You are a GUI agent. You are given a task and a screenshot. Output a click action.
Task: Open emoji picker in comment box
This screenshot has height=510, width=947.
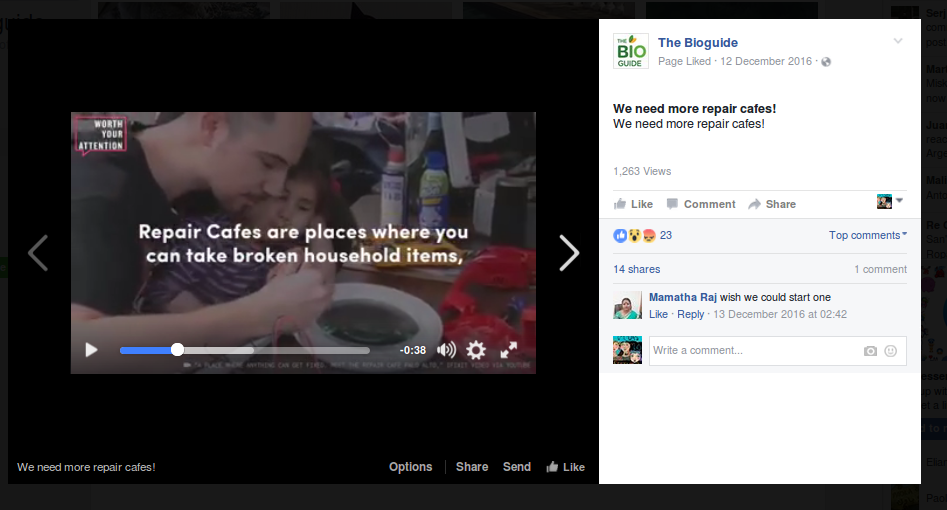point(890,351)
